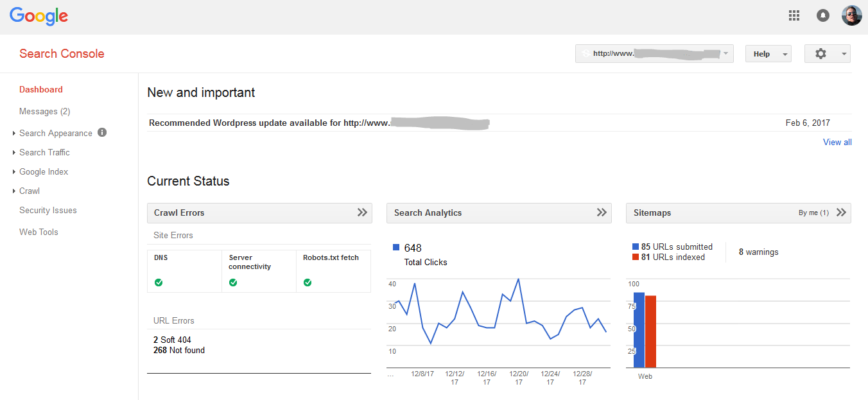Click the 85 URLs submitted text
The width and height of the screenshot is (868, 400).
[677, 247]
